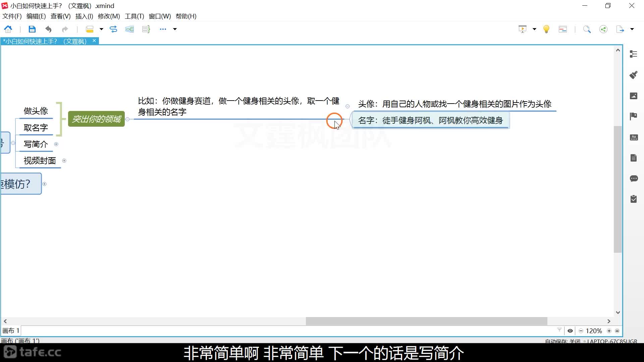Click the three-dots more tools icon
644x362 pixels.
tap(163, 29)
